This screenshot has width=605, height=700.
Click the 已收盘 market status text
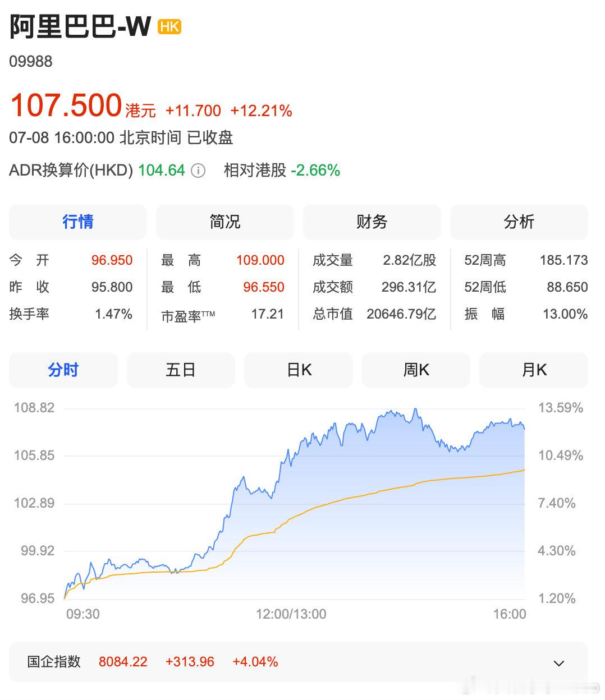(210, 138)
